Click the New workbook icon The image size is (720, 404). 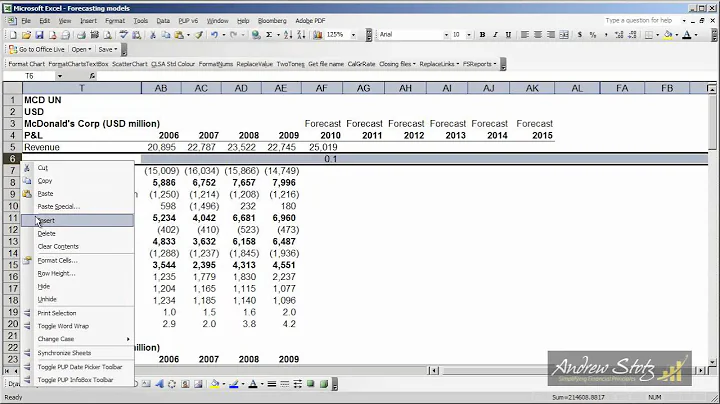click(x=13, y=35)
